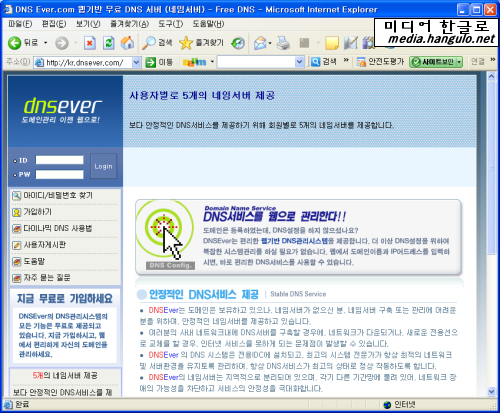Open the 도움말 sidebar link
Image resolution: width=500 pixels, height=413 pixels.
[34, 261]
